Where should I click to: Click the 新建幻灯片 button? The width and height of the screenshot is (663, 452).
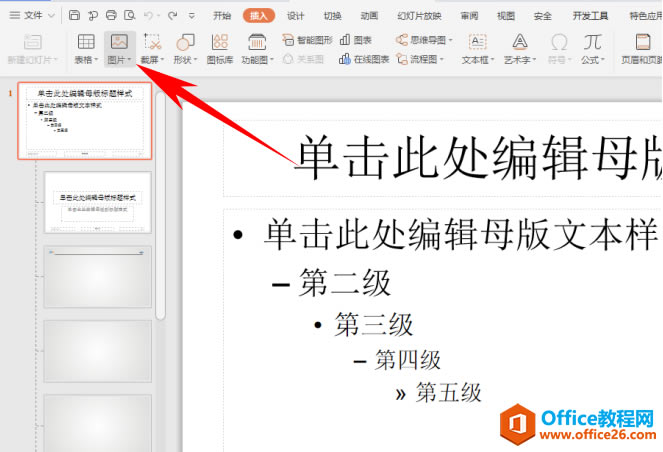pos(33,49)
